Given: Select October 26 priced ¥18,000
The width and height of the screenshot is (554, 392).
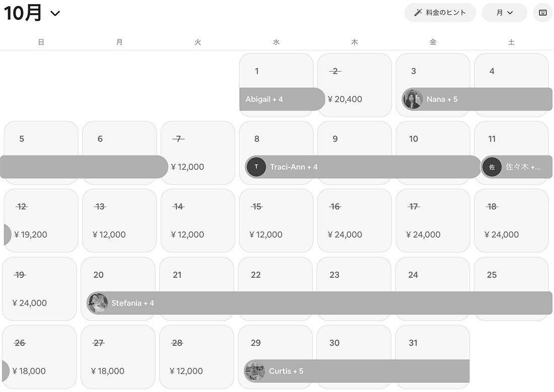Looking at the screenshot, I should click(x=39, y=357).
